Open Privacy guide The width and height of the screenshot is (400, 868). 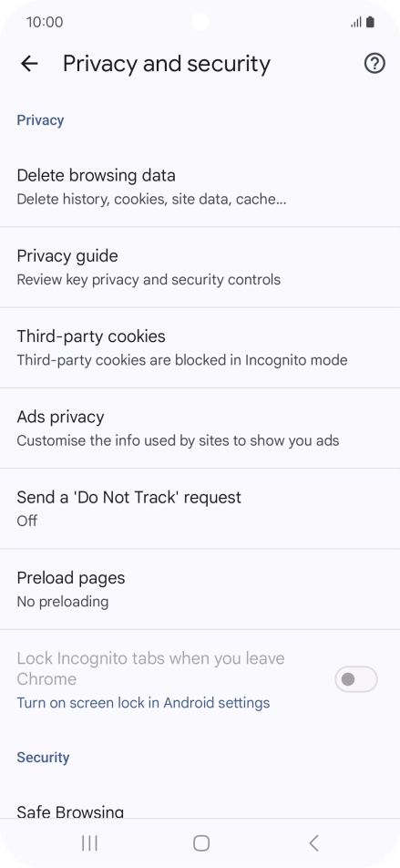200,267
